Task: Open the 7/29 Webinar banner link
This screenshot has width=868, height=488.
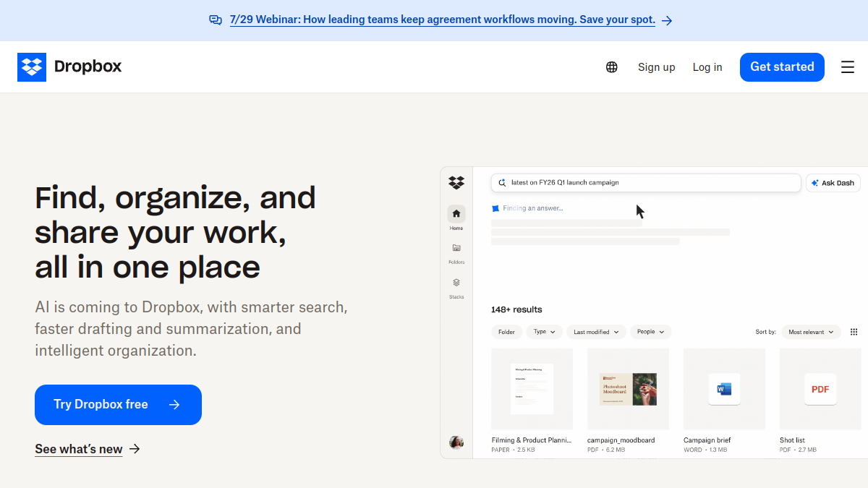Action: pos(443,20)
